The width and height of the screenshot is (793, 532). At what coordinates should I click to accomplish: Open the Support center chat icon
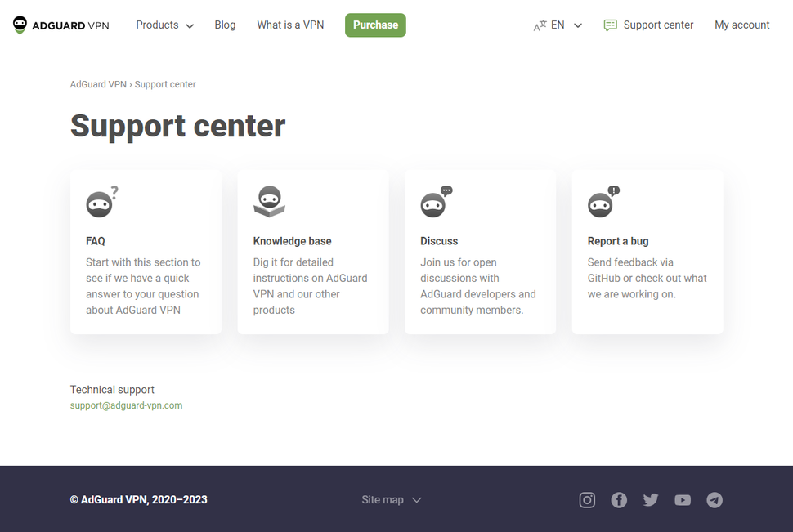(610, 25)
